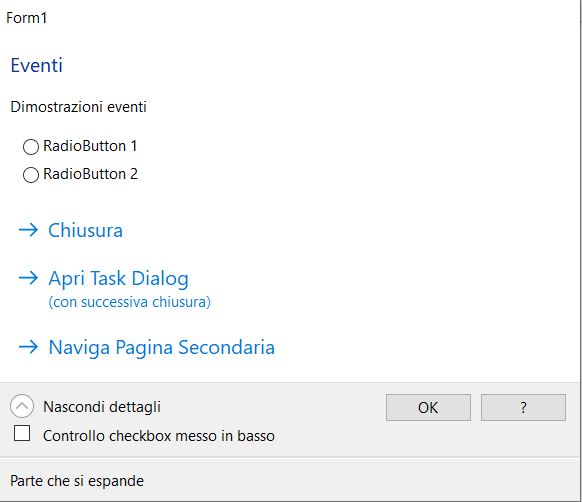Open help with the ? button
Viewport: 582px width, 502px height.
pyautogui.click(x=523, y=407)
